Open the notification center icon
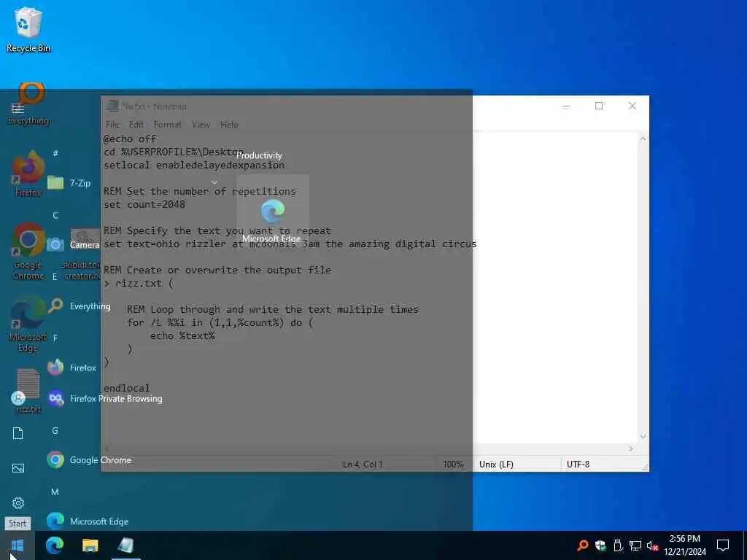This screenshot has width=747, height=560. [x=723, y=545]
